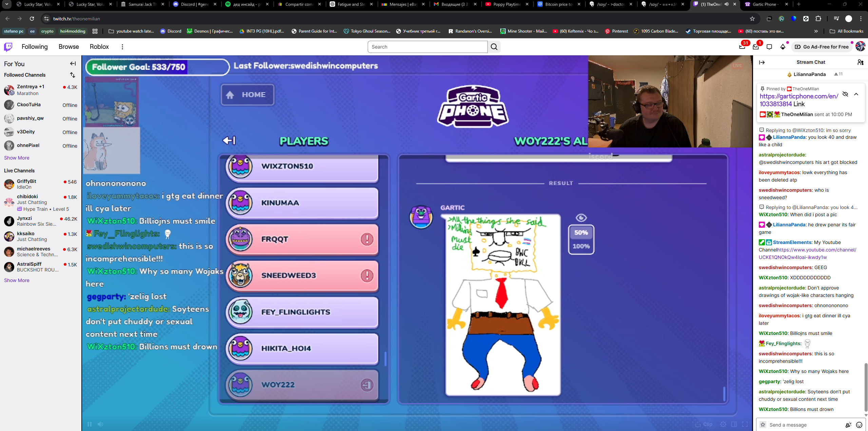
Task: Focus the Send a message chat field
Action: pyautogui.click(x=804, y=425)
